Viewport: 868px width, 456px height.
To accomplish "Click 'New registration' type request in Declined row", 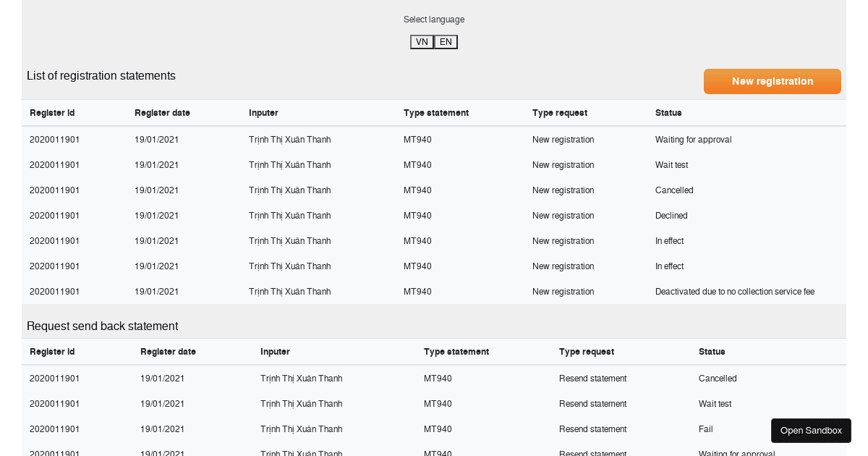I will tap(563, 216).
